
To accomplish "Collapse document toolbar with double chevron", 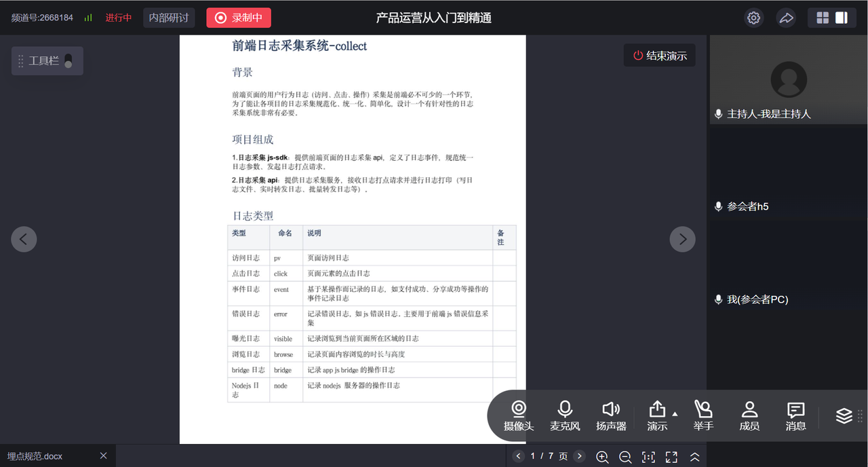I will click(694, 457).
